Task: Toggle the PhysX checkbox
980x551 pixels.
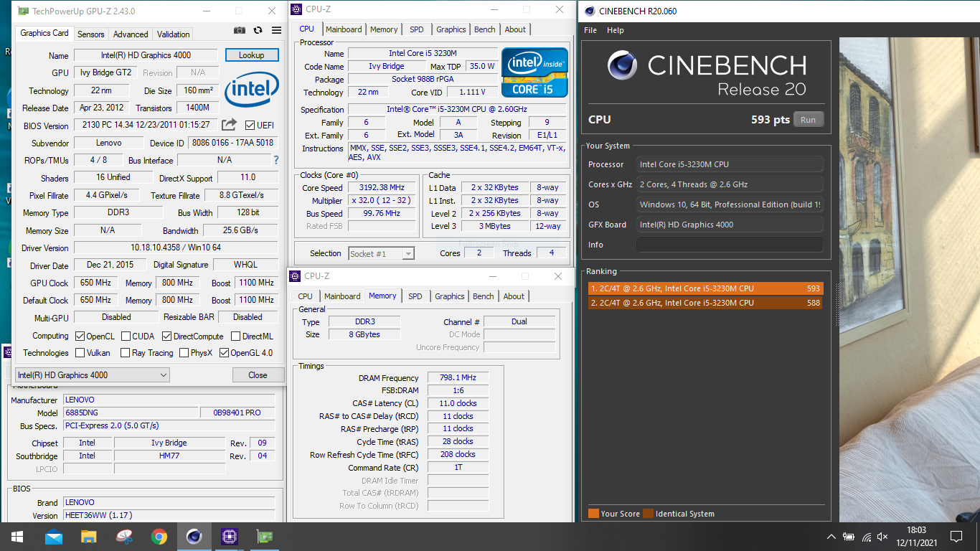Action: coord(184,352)
